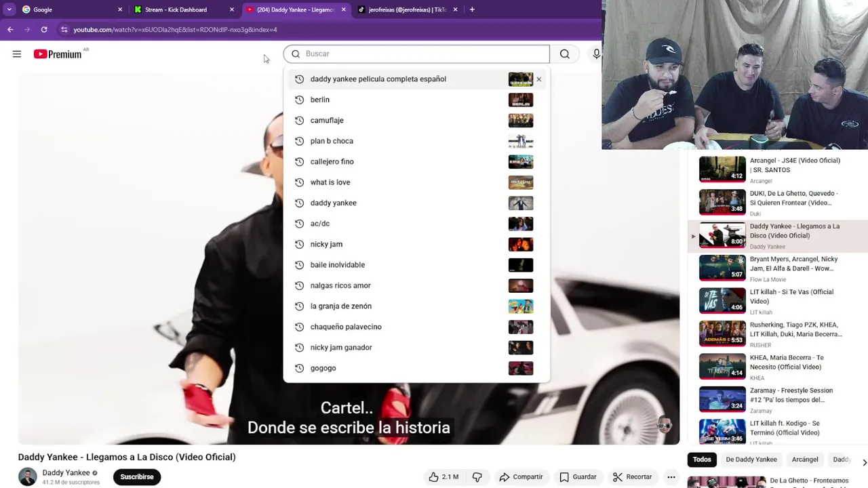The image size is (868, 488).
Task: Switch to the jerofreixas TikTok tab
Action: click(407, 9)
